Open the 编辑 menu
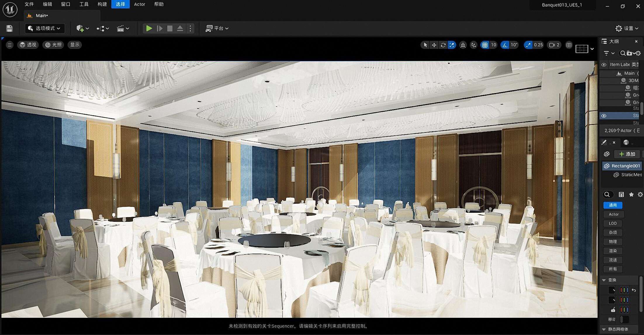This screenshot has height=335, width=644. tap(47, 4)
